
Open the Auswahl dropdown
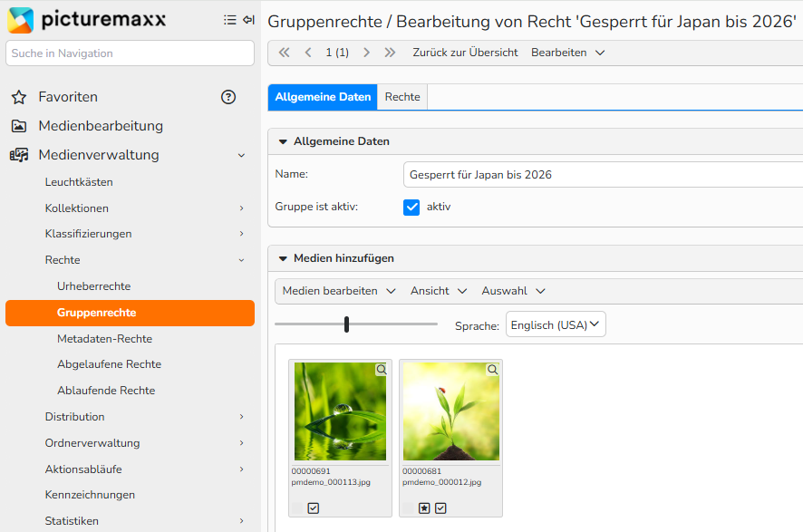(513, 291)
